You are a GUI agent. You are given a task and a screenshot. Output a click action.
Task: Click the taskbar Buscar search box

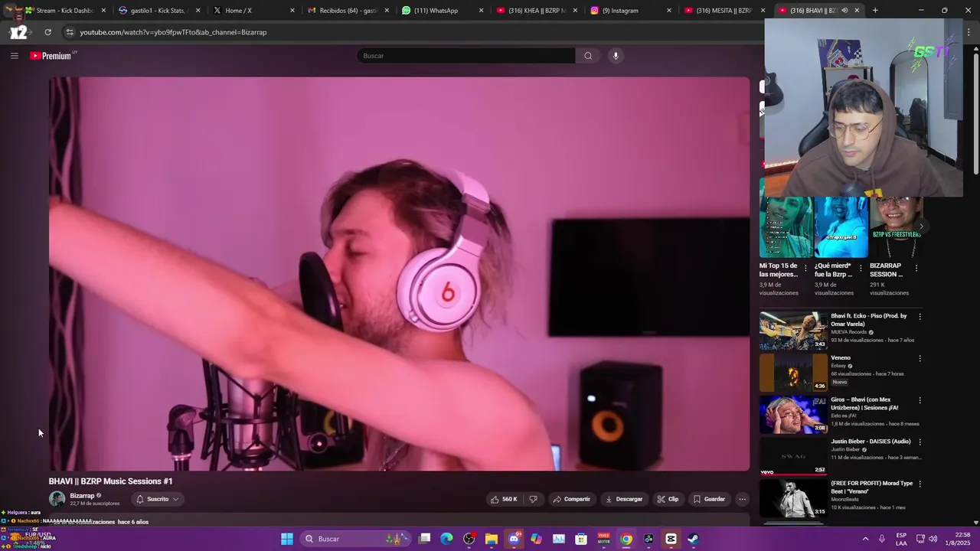[357, 539]
